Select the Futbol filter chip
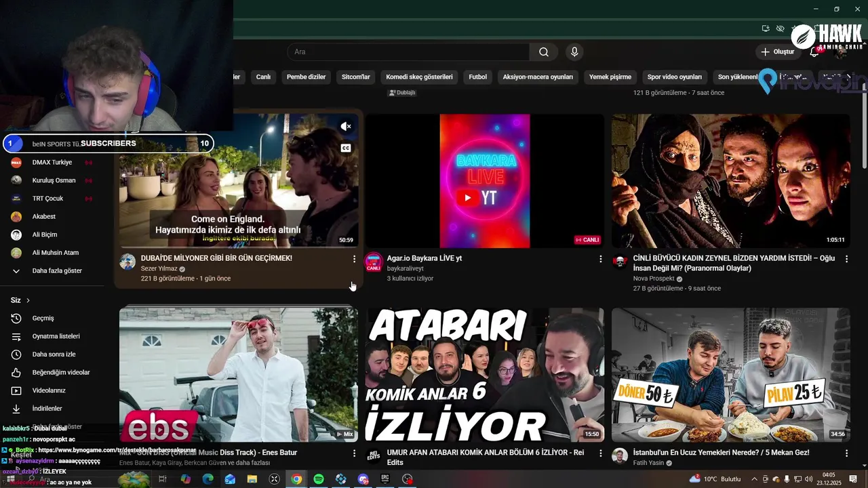This screenshot has height=488, width=868. point(477,77)
